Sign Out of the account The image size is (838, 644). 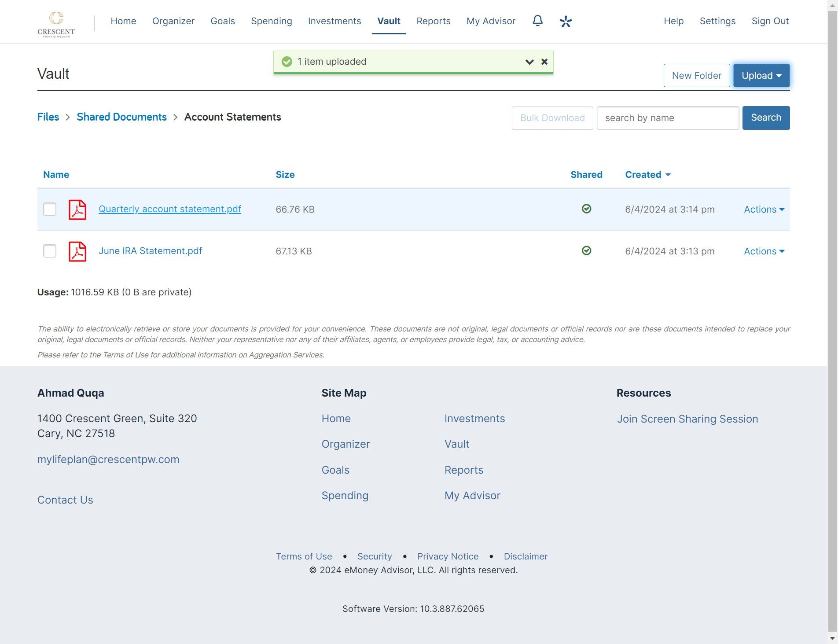[770, 21]
